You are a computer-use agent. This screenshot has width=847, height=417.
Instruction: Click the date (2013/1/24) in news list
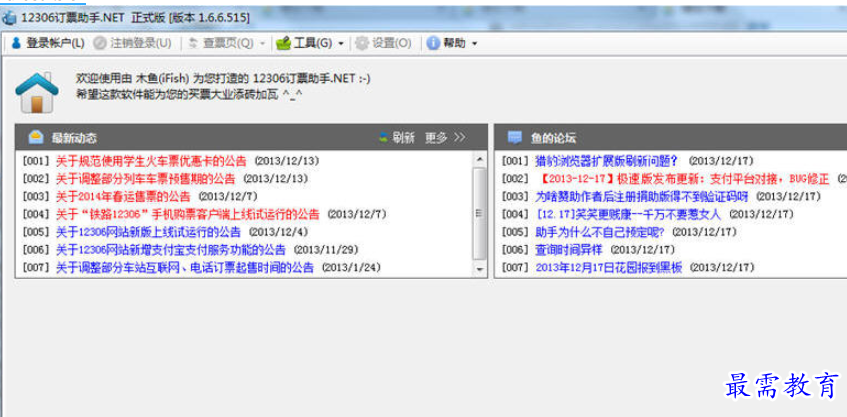tap(351, 268)
